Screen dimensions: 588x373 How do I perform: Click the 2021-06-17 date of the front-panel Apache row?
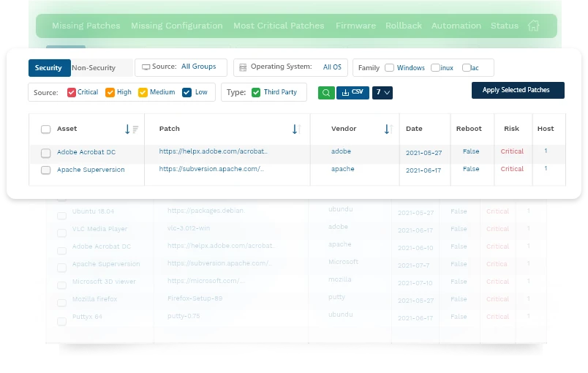423,170
